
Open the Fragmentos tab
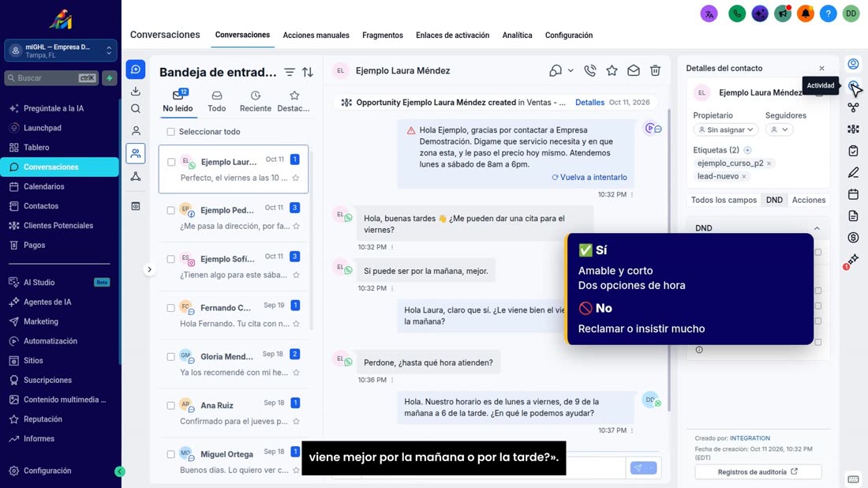[x=383, y=35]
